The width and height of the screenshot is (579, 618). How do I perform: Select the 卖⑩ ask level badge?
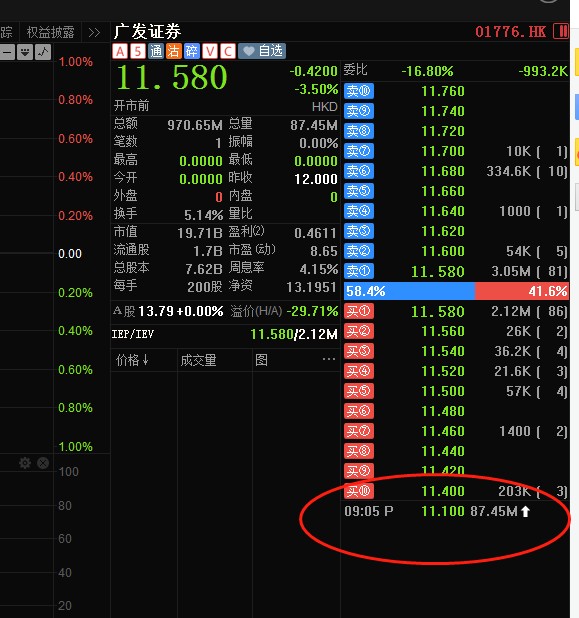[359, 91]
